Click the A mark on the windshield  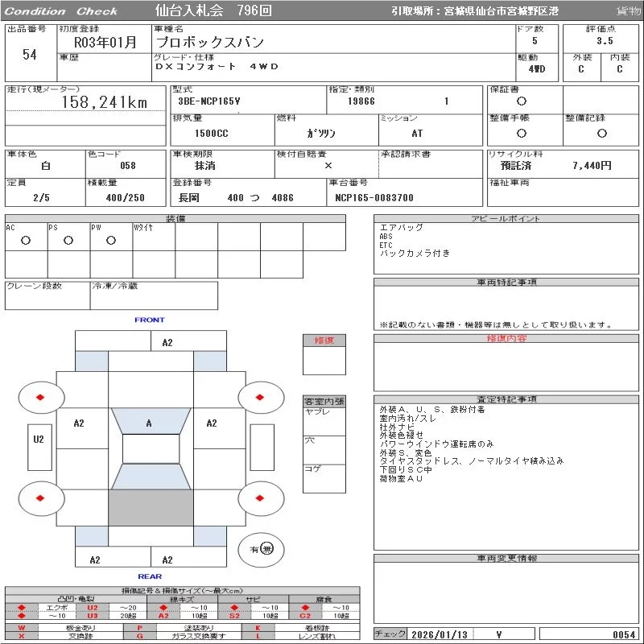point(149,423)
